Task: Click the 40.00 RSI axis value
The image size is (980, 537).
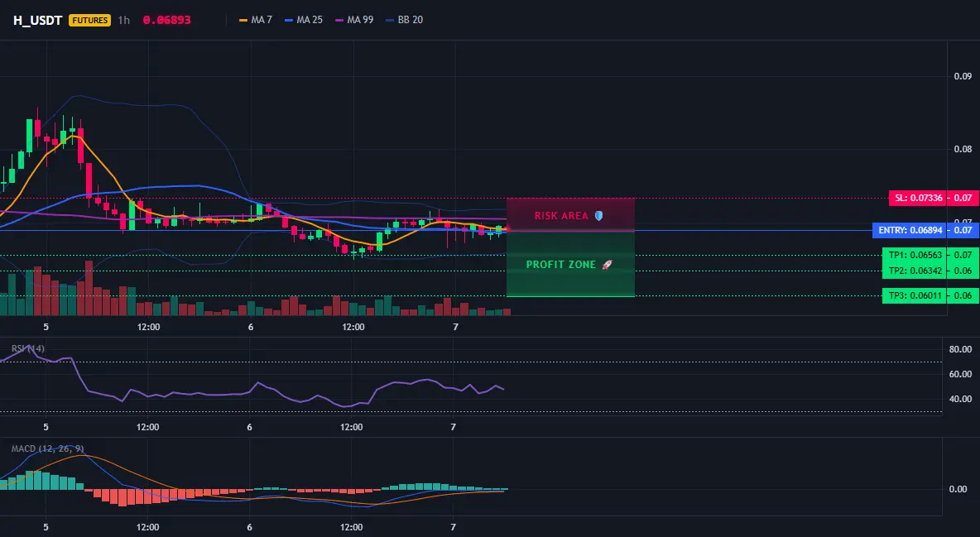Action: 961,399
